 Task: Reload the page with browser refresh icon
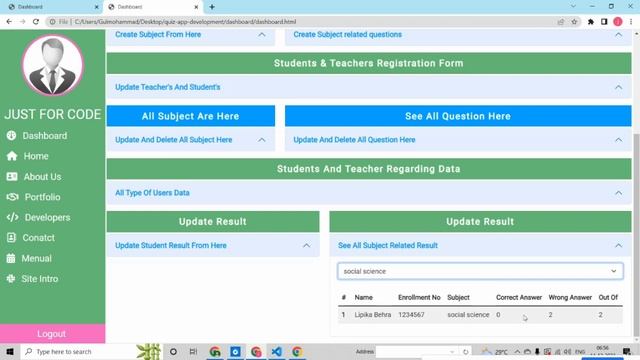(36, 22)
